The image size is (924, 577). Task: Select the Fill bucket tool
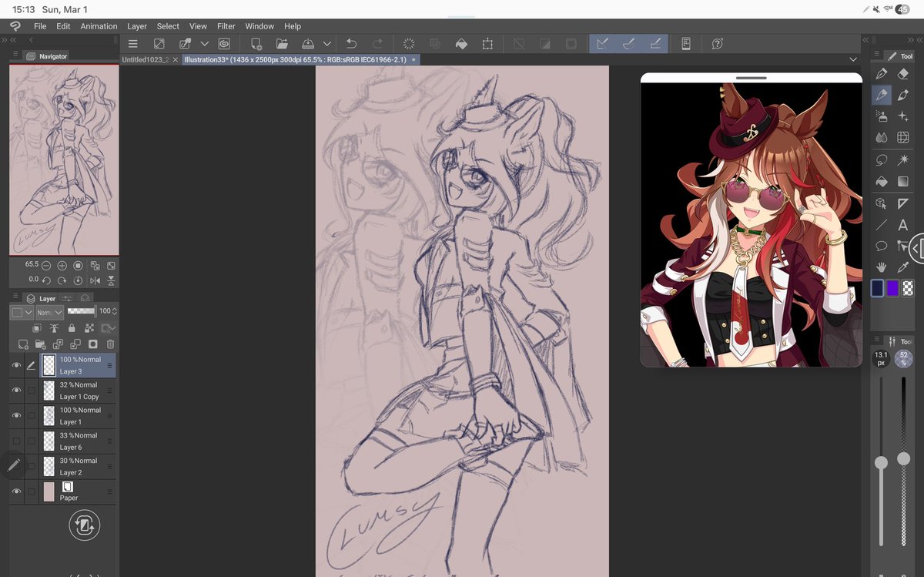882,182
